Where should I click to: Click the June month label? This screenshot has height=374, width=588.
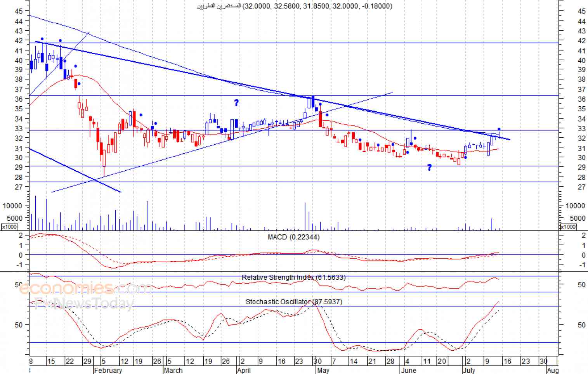(x=409, y=370)
